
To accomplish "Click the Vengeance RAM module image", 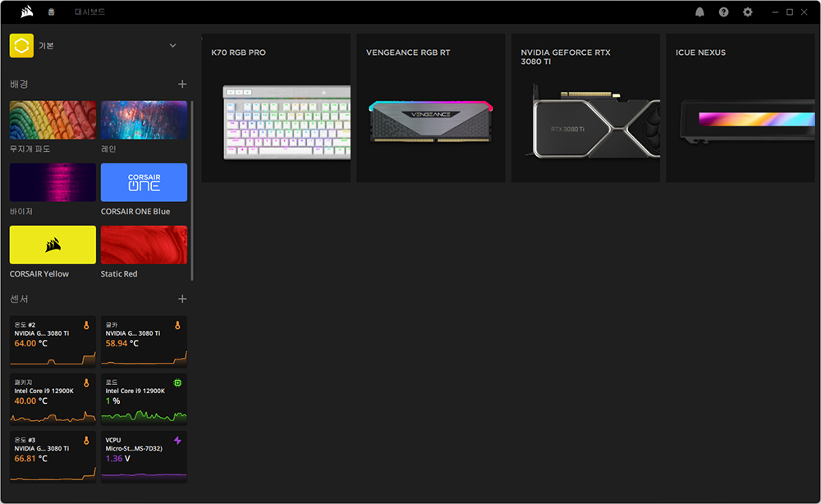I will [x=431, y=121].
